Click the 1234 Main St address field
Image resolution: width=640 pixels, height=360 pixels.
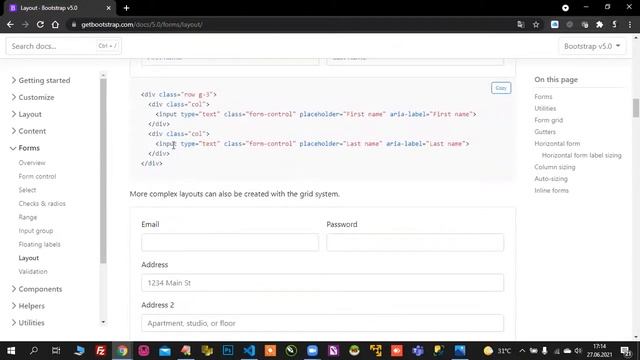[x=322, y=282]
